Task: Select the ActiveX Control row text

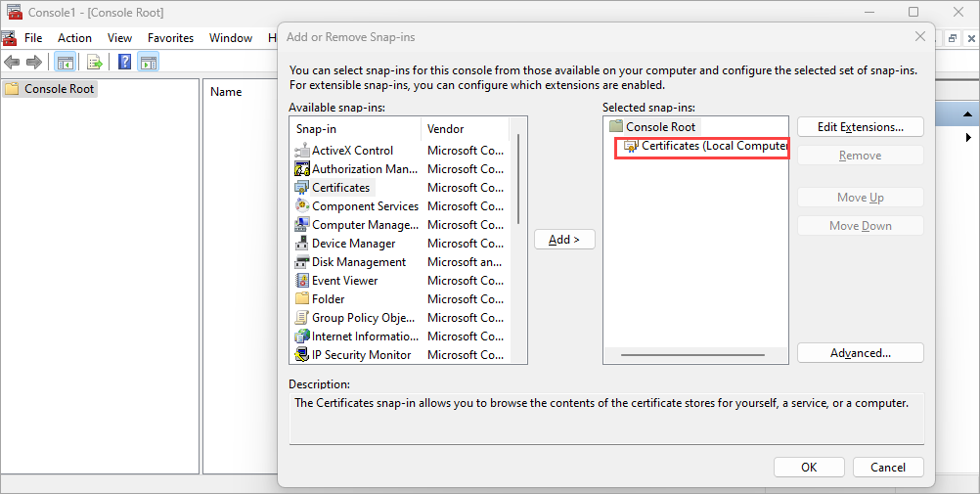Action: (x=352, y=150)
